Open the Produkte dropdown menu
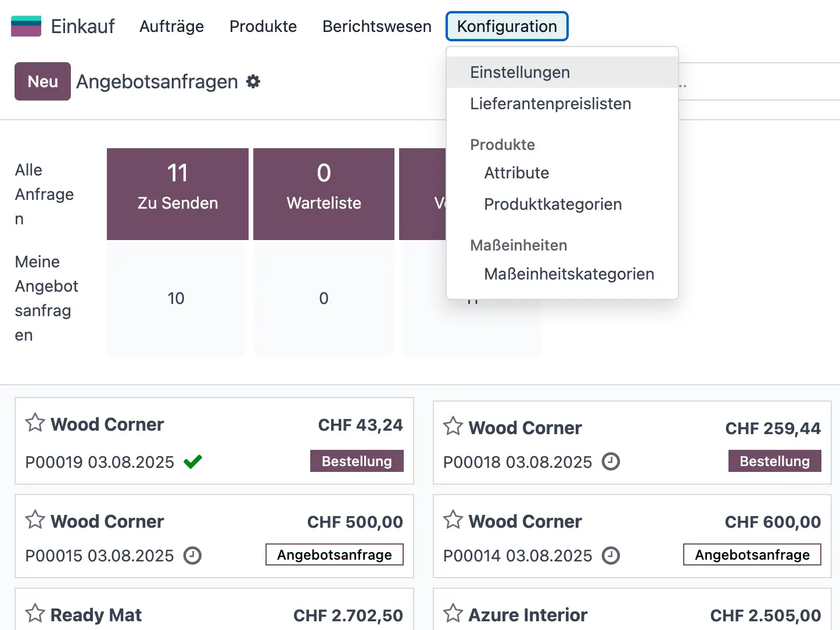 pyautogui.click(x=263, y=26)
